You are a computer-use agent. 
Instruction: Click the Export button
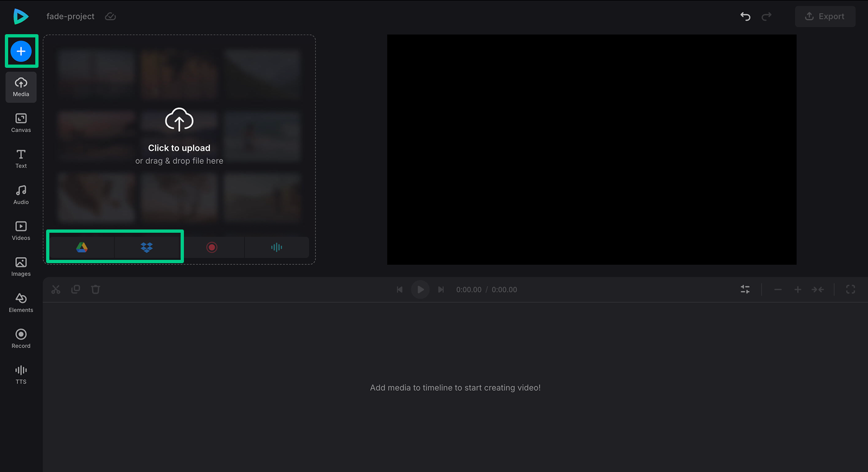tap(825, 16)
